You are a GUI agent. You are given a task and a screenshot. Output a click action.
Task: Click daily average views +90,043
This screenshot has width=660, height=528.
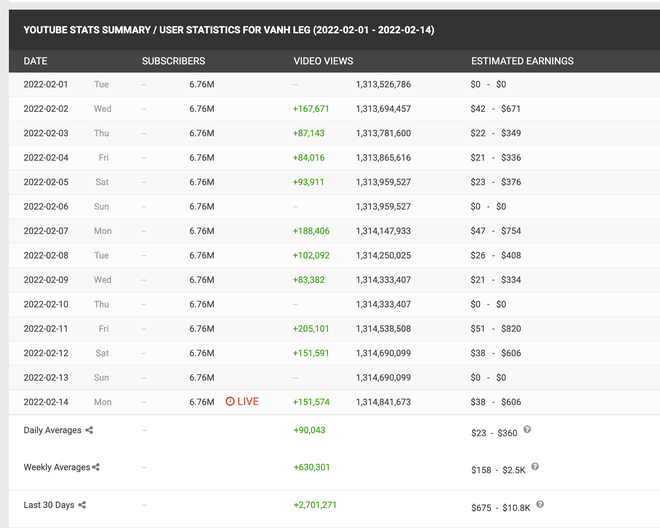click(x=309, y=430)
